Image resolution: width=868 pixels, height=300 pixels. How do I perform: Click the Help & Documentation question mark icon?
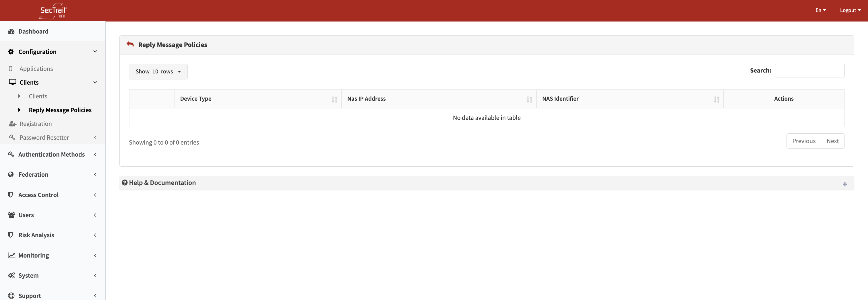click(x=125, y=182)
